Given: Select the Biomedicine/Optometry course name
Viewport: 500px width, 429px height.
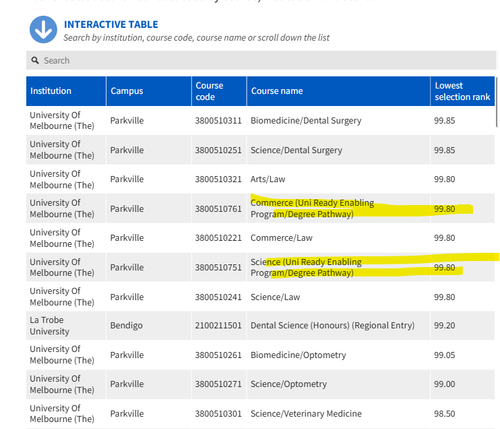Looking at the screenshot, I should 298,355.
